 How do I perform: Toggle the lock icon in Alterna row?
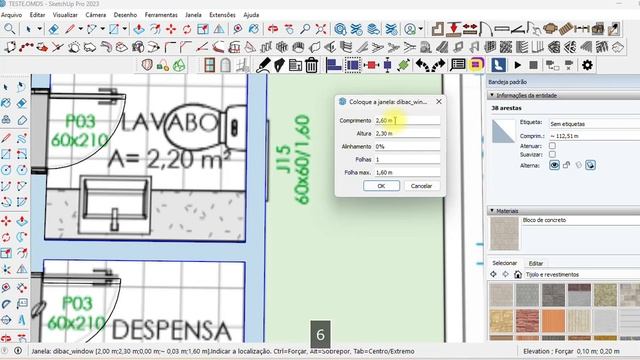click(x=567, y=165)
